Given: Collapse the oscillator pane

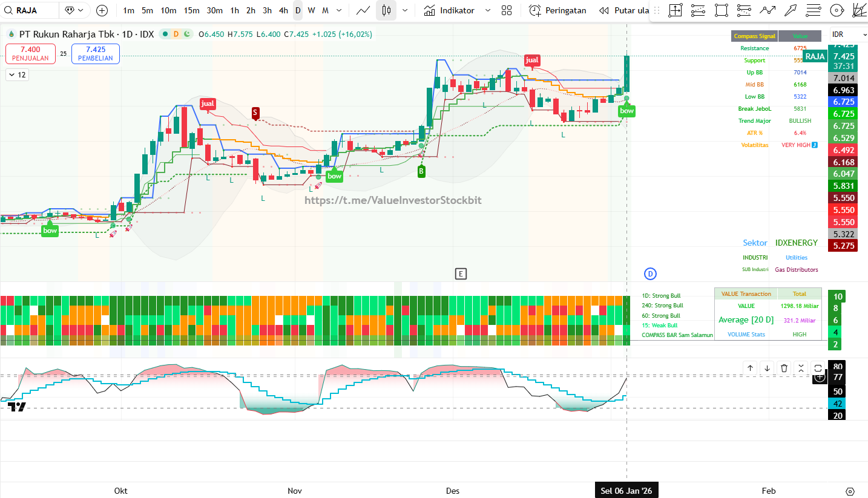Looking at the screenshot, I should tap(801, 368).
